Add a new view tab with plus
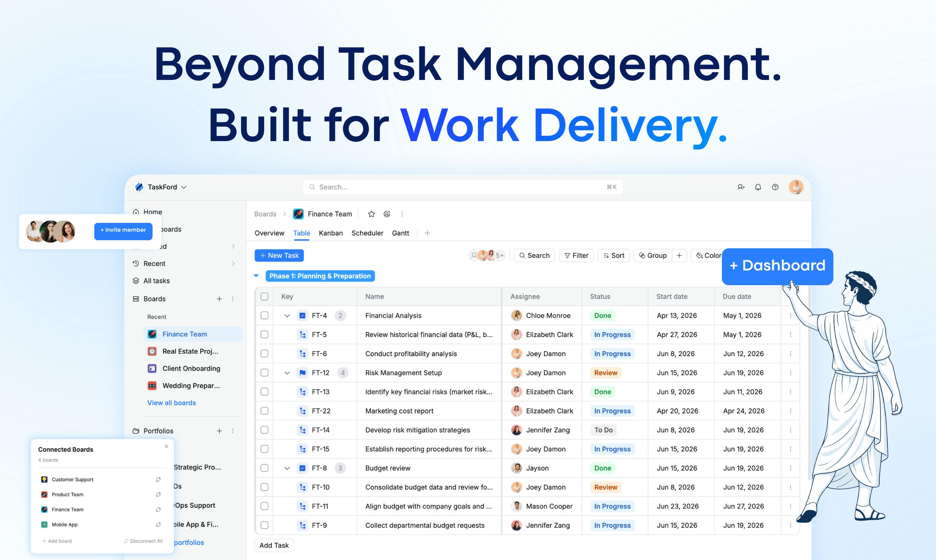 click(427, 233)
